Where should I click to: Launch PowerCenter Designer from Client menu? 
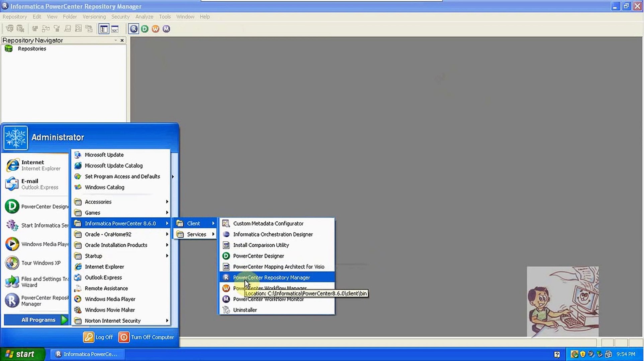(x=277, y=256)
